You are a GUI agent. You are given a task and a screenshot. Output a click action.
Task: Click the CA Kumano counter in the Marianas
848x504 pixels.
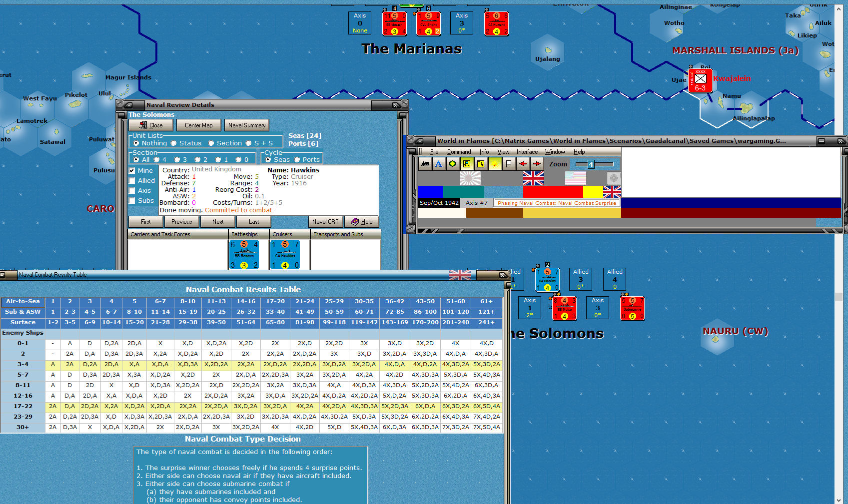(496, 23)
